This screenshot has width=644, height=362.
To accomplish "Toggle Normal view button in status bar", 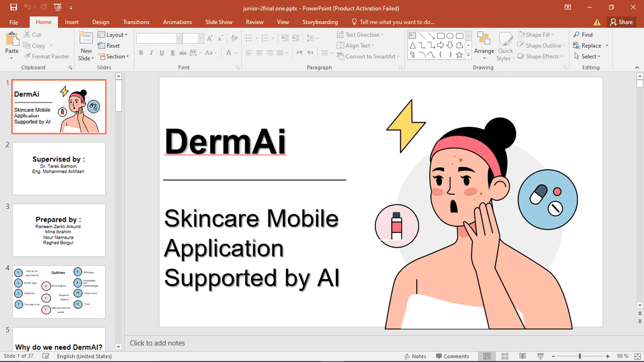I will click(486, 356).
